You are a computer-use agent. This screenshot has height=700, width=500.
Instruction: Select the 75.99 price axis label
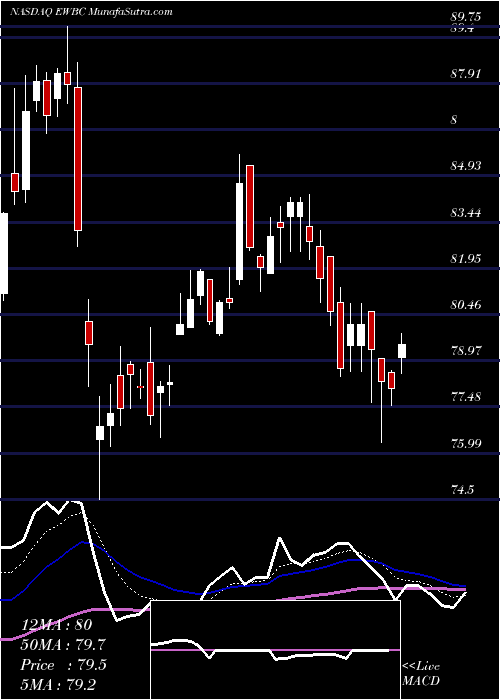pyautogui.click(x=466, y=444)
